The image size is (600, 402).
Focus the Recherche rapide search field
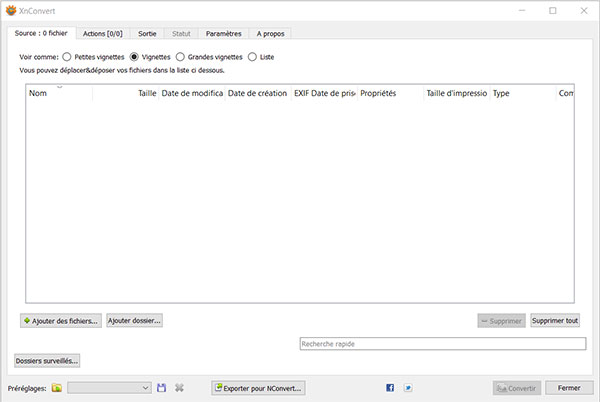(443, 343)
